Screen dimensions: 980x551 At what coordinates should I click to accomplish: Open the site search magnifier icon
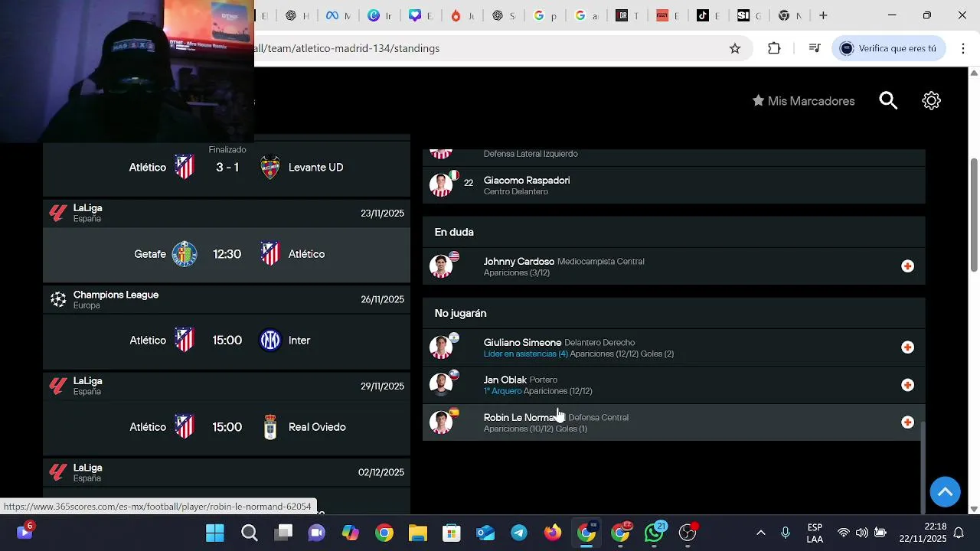click(888, 100)
